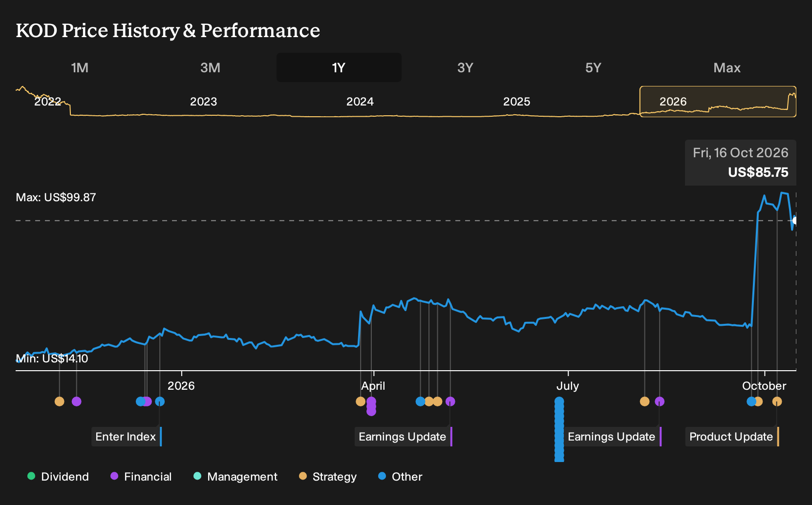Click the blue Other marker just before October

point(751,401)
